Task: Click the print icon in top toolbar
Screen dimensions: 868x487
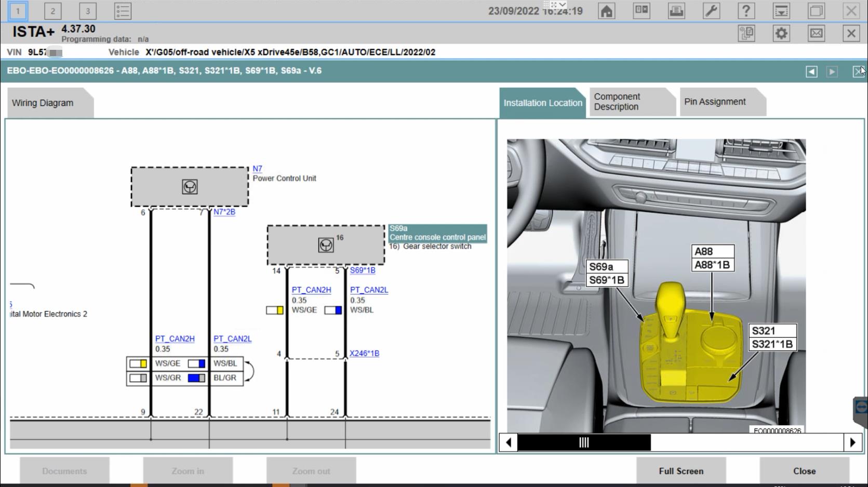Action: (676, 11)
